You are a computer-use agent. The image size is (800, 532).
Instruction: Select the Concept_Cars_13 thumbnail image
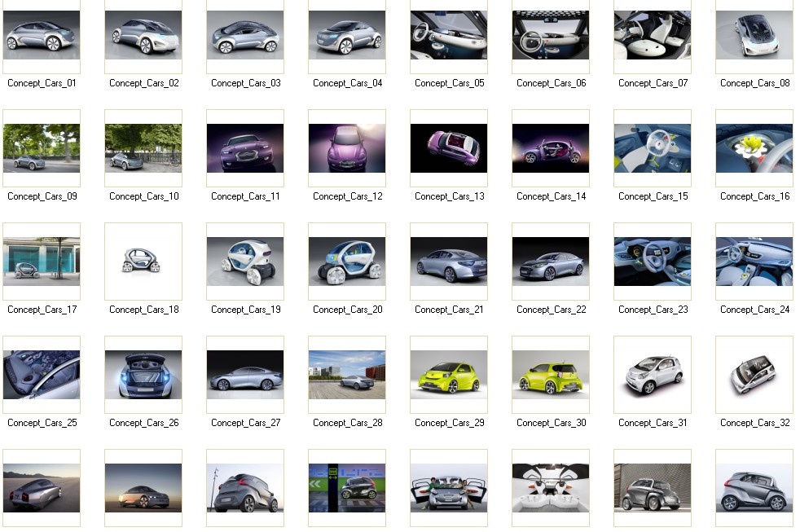pos(449,148)
